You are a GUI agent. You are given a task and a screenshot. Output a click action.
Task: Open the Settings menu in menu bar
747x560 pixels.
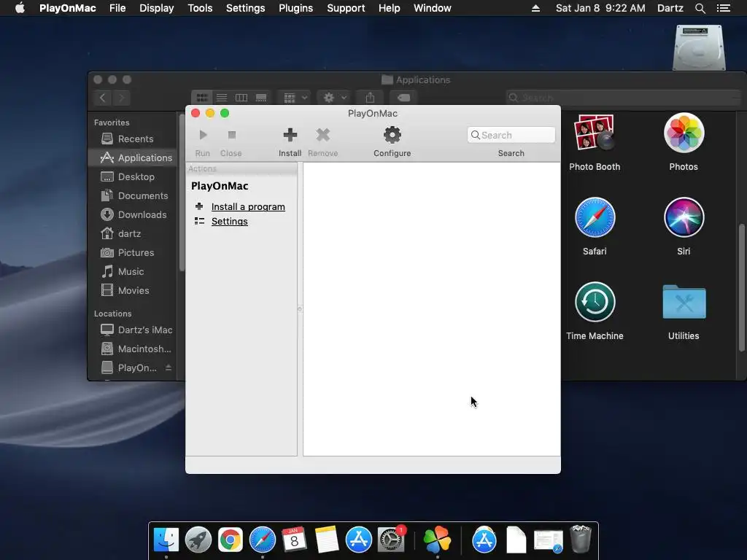[x=245, y=8]
